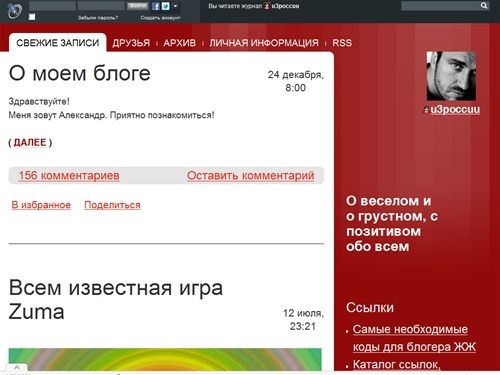The width and height of the screenshot is (500, 375).
Task: Add post via В избранное link
Action: (x=41, y=205)
